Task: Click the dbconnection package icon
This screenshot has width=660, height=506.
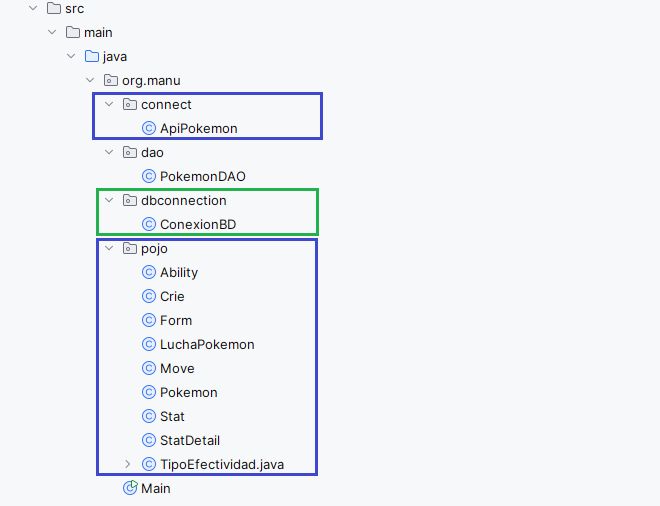Action: [x=130, y=200]
